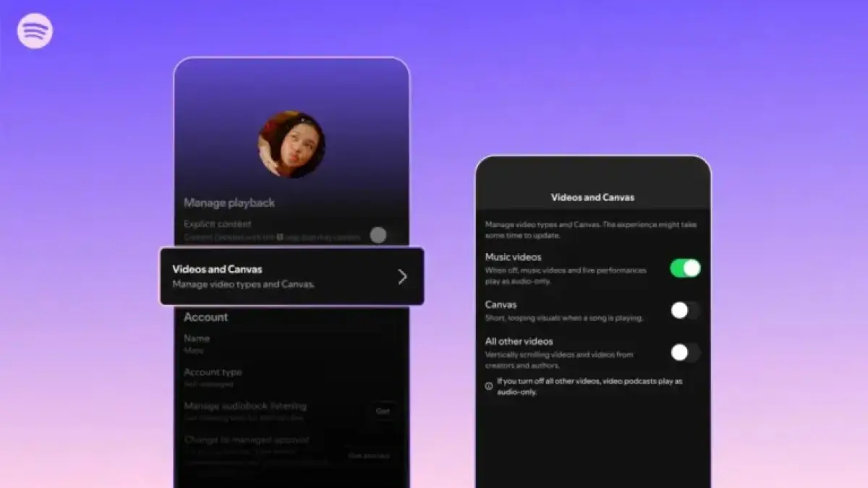The image size is (868, 488).
Task: Turn on All other videos switch
Action: 684,352
